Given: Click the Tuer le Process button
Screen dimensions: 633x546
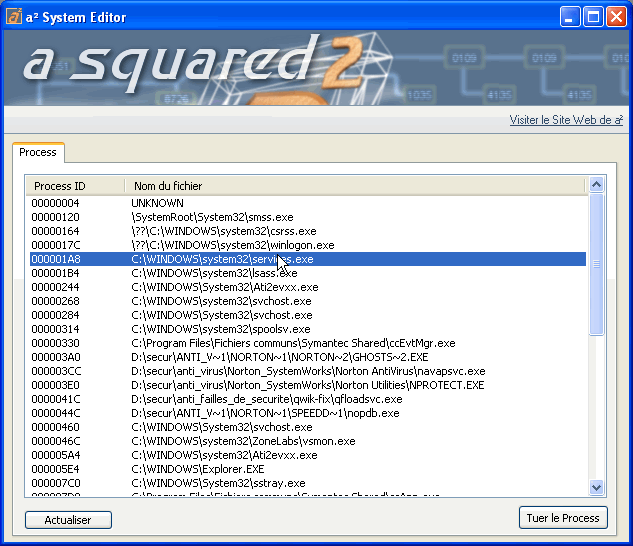Looking at the screenshot, I should coord(563,518).
